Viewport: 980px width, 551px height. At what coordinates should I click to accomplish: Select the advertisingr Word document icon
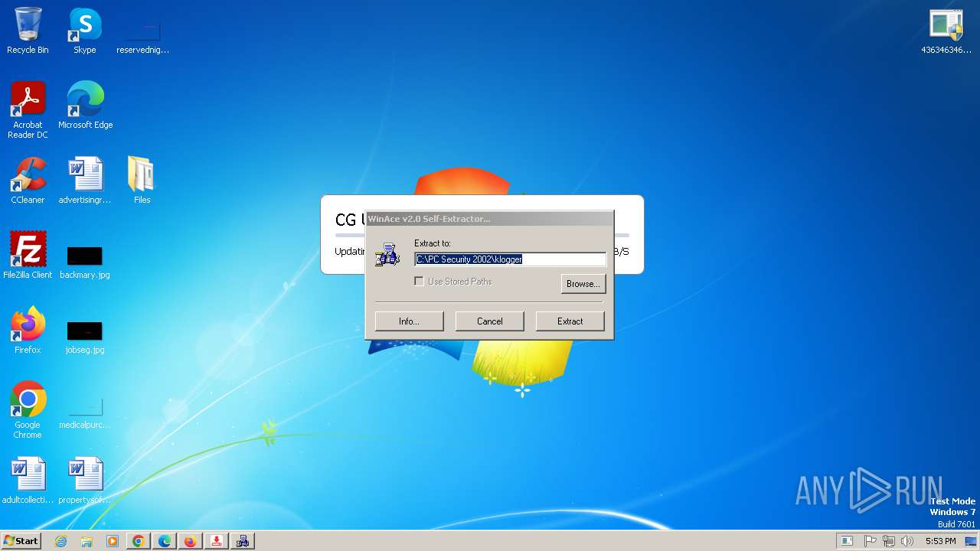[85, 181]
